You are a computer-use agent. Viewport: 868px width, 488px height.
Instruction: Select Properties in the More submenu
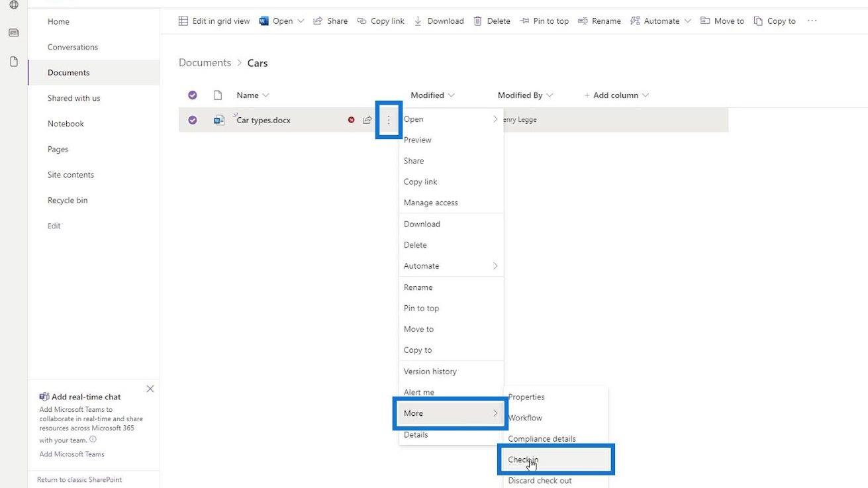pos(555,397)
